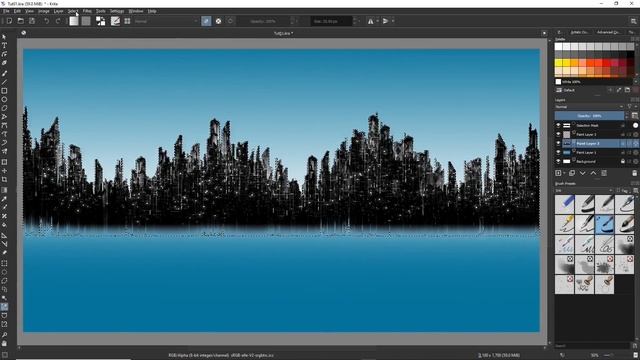Open the Select menu
640x360 pixels.
click(73, 11)
